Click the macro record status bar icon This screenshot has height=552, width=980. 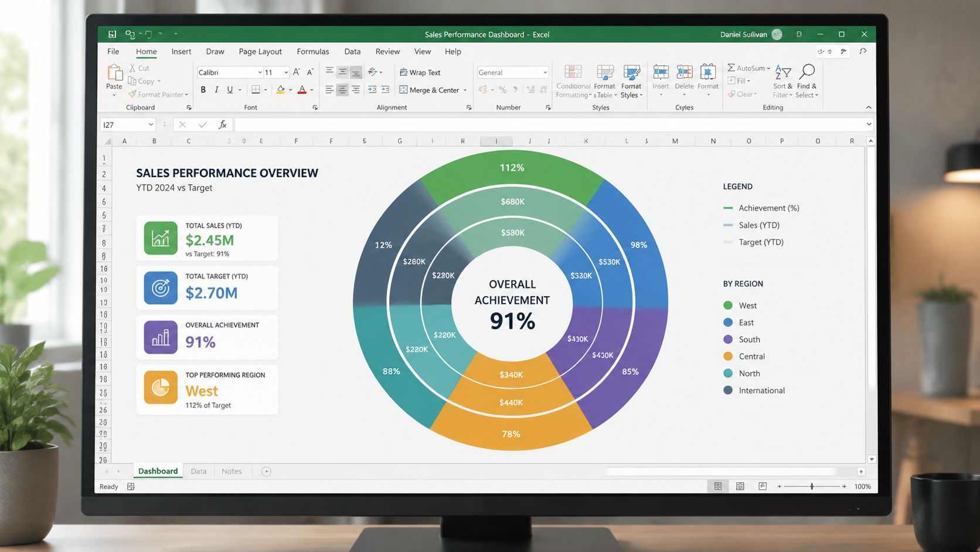coord(131,486)
